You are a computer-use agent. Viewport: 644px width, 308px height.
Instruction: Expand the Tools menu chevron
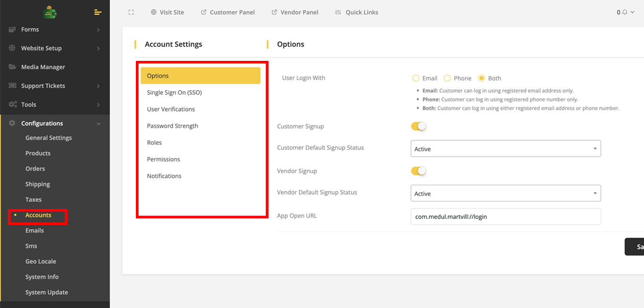98,105
